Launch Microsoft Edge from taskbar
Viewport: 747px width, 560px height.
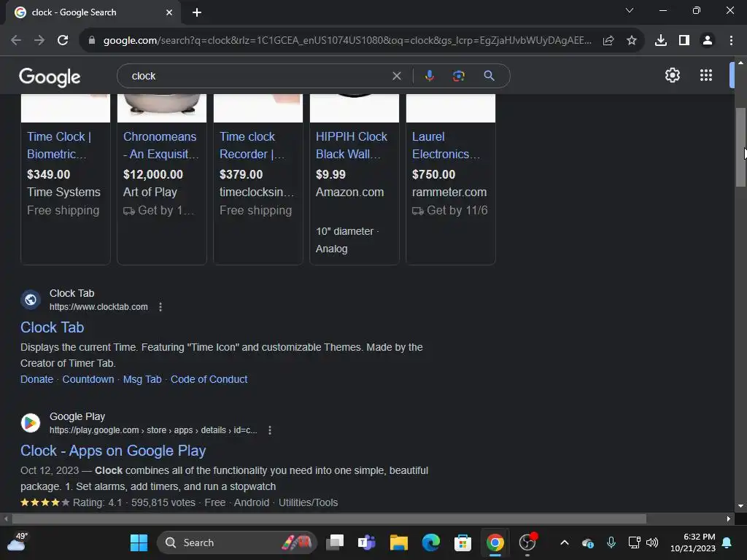[x=430, y=542]
